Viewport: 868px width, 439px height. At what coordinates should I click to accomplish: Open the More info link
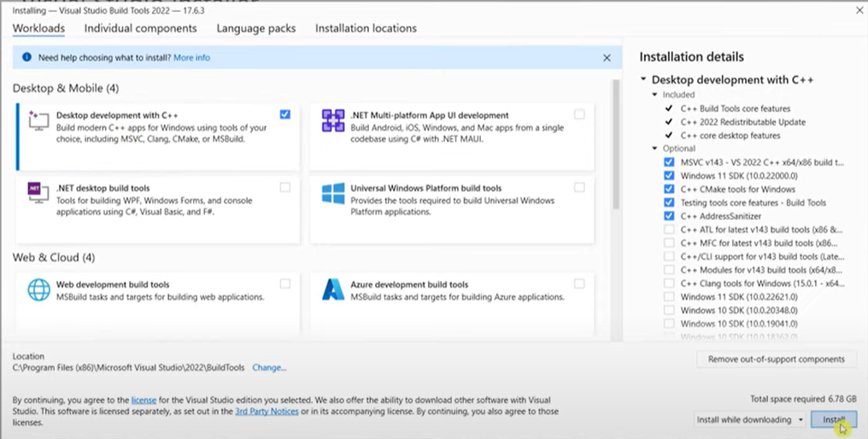(191, 57)
